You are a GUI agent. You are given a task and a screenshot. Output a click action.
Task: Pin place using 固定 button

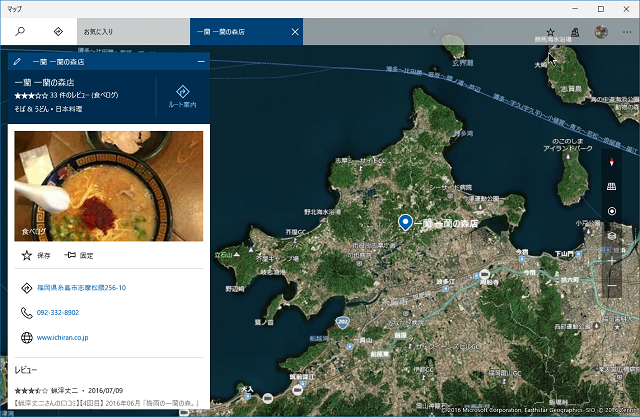click(79, 255)
